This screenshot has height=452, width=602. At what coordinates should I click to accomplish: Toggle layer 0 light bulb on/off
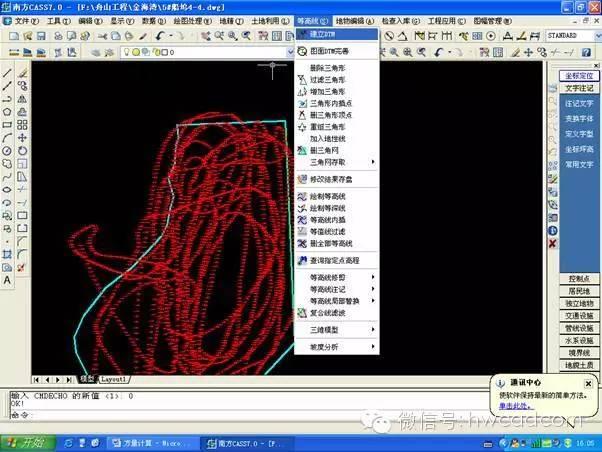[x=126, y=52]
